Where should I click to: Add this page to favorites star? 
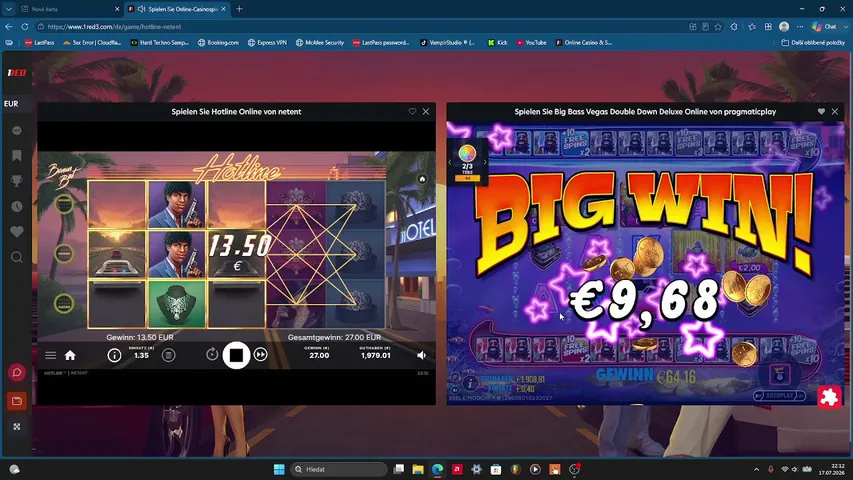tap(718, 27)
